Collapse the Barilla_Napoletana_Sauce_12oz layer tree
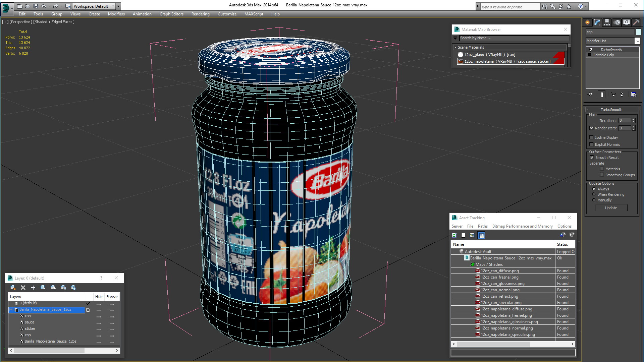The height and width of the screenshot is (362, 644). click(11, 309)
